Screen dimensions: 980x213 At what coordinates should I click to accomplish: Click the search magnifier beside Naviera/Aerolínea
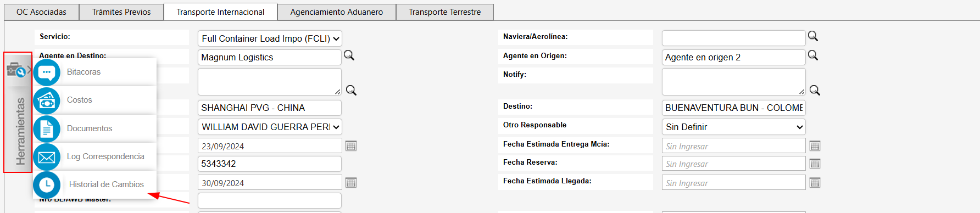813,36
